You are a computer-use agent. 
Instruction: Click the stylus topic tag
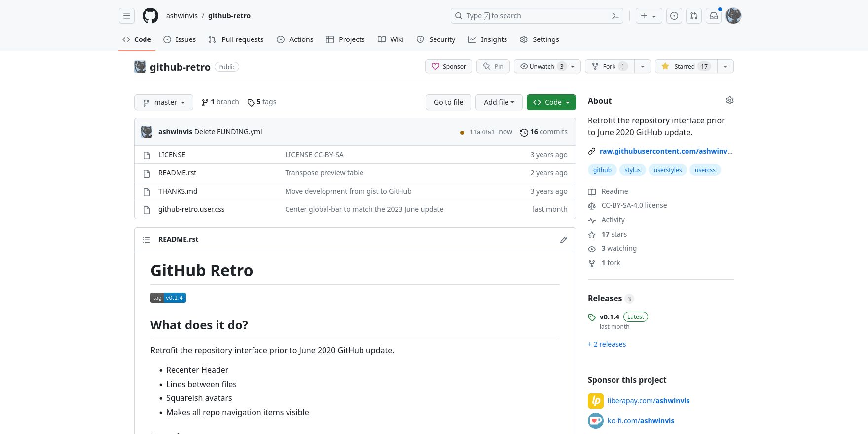pos(632,170)
